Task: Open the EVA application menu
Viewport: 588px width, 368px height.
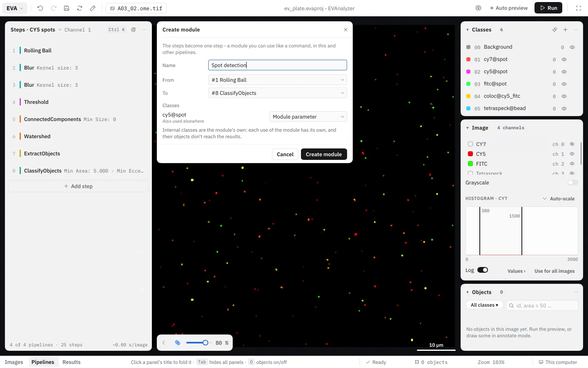Action: tap(15, 8)
